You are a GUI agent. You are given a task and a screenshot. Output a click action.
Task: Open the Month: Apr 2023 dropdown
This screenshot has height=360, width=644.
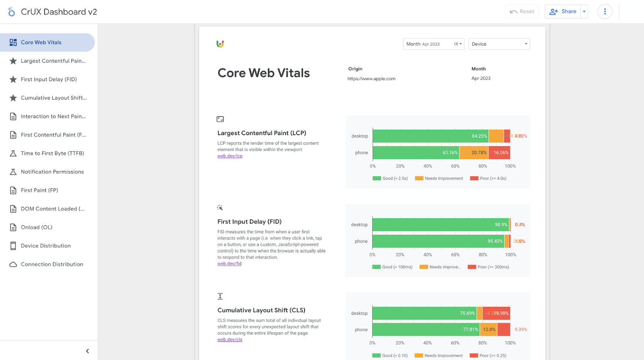[434, 44]
